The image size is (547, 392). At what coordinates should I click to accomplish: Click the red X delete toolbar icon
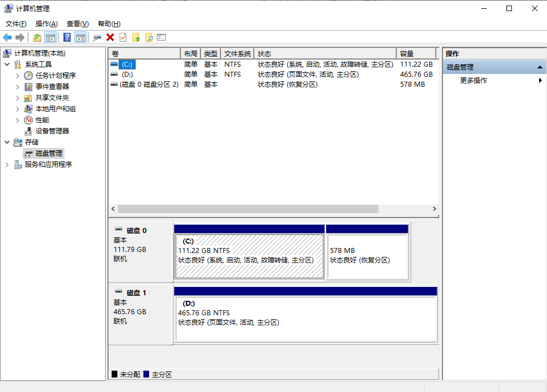109,37
